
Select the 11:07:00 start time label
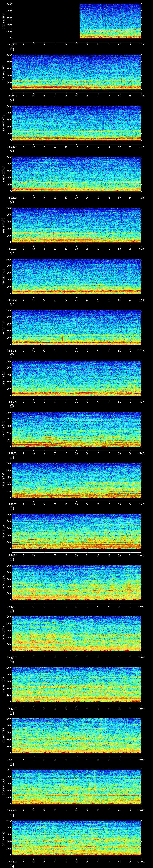click(x=12, y=198)
